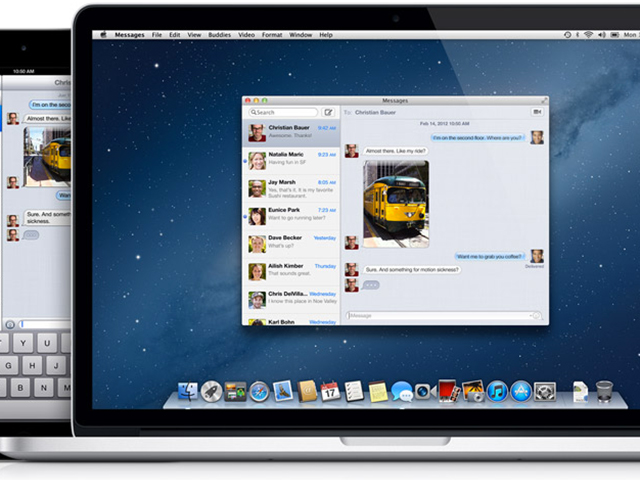Click the emoji smiley in message field

click(x=537, y=316)
